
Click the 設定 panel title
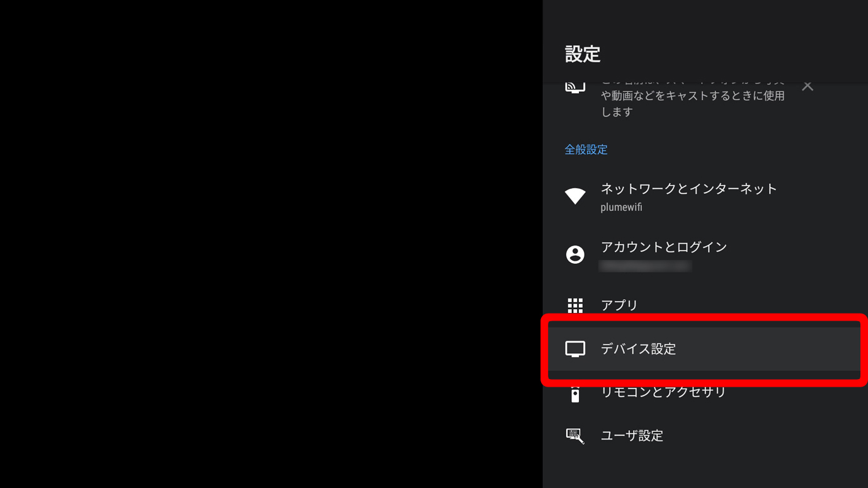pyautogui.click(x=583, y=55)
